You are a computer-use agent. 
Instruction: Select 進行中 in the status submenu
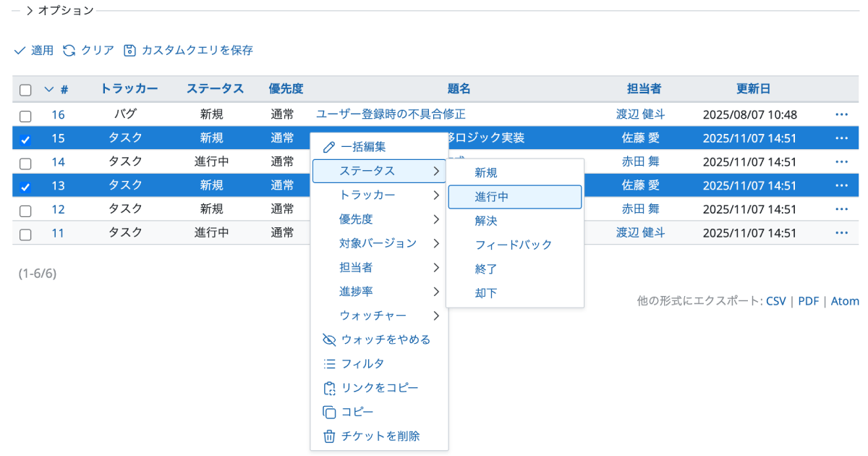click(514, 197)
